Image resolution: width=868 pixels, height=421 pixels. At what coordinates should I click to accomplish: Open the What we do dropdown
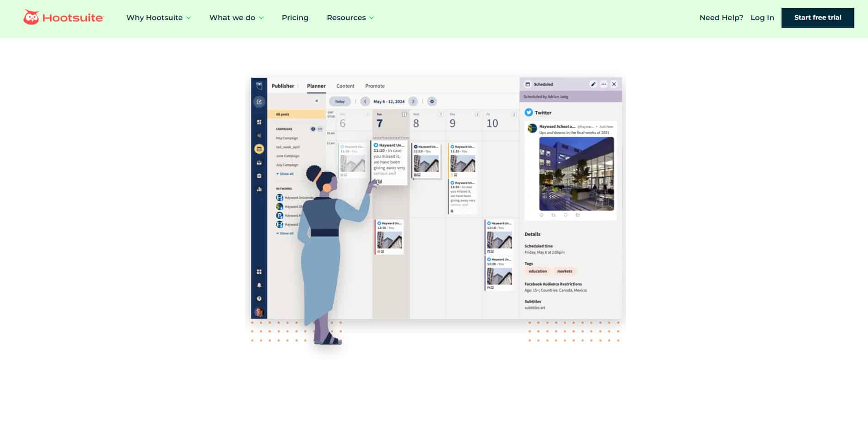(236, 17)
